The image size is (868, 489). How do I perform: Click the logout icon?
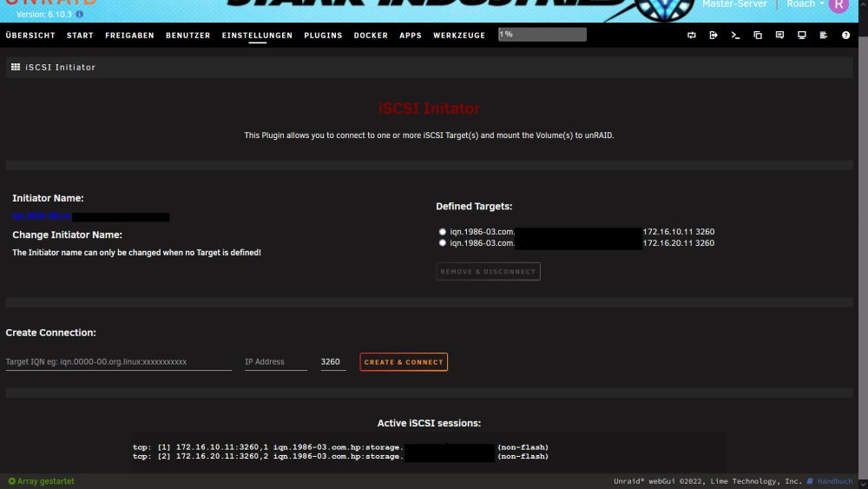(x=713, y=35)
